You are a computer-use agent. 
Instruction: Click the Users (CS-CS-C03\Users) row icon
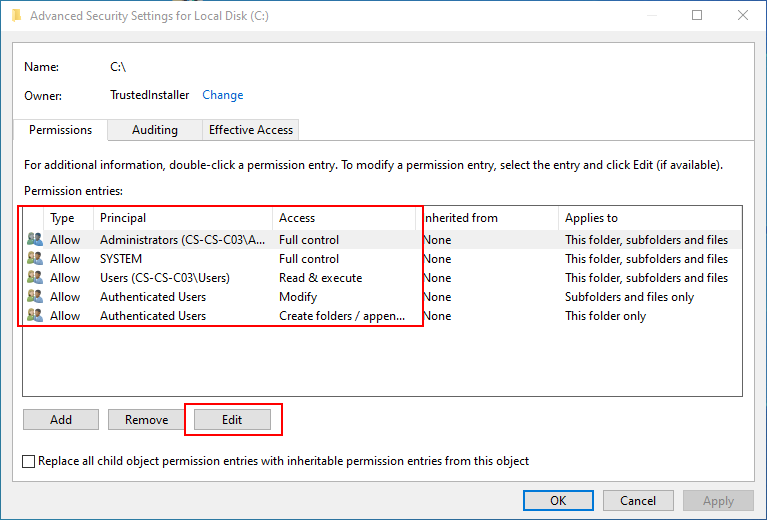34,277
